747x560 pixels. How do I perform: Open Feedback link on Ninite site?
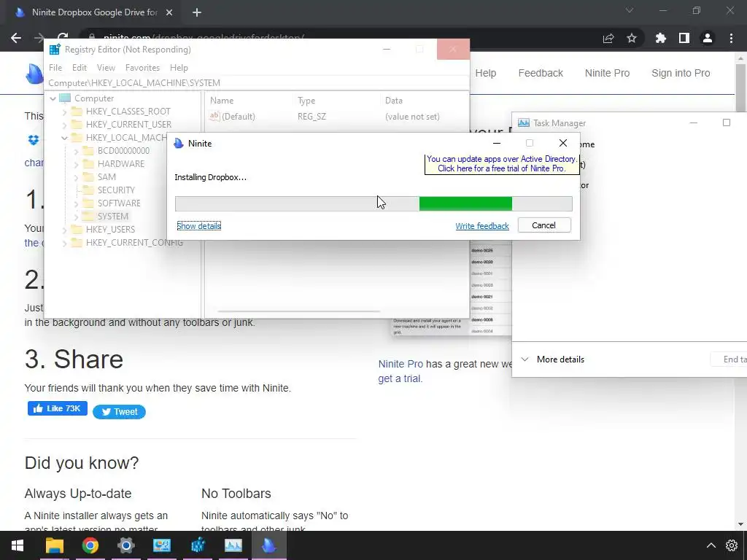pyautogui.click(x=541, y=73)
